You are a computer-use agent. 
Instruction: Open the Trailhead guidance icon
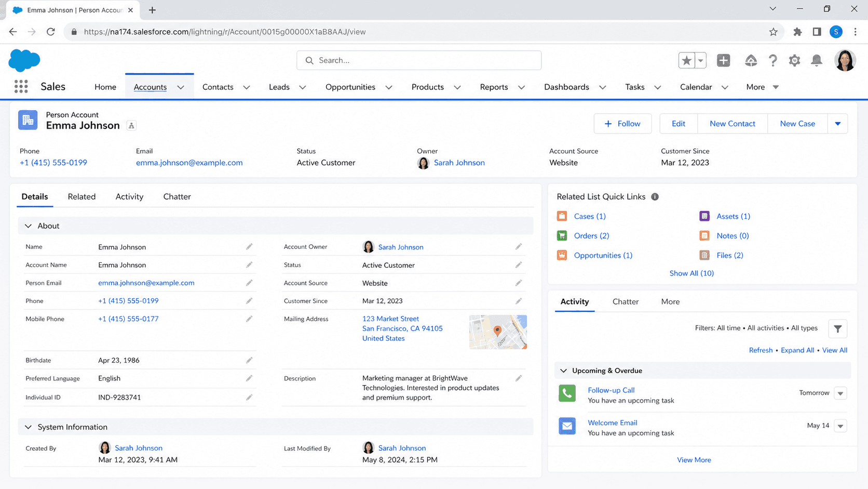[x=751, y=60]
